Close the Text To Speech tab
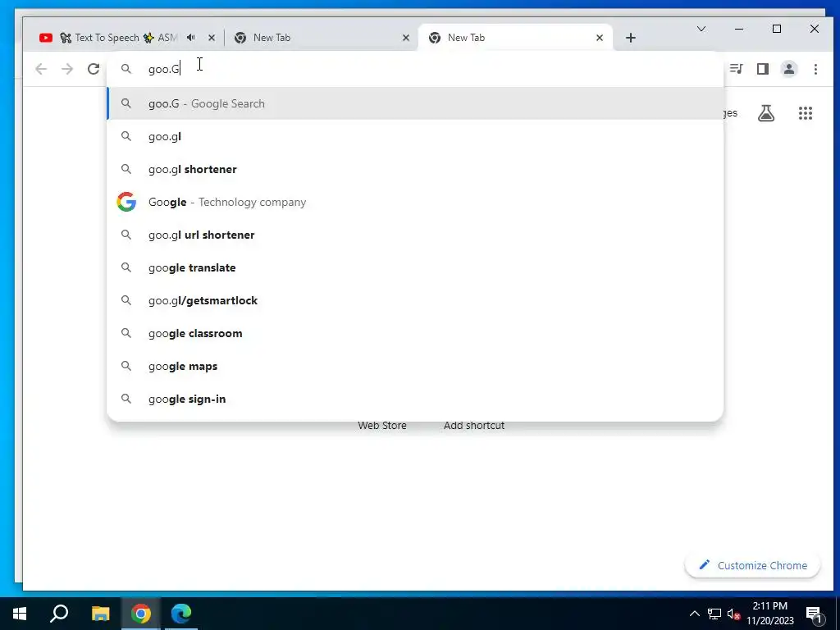The width and height of the screenshot is (840, 630). click(x=212, y=38)
